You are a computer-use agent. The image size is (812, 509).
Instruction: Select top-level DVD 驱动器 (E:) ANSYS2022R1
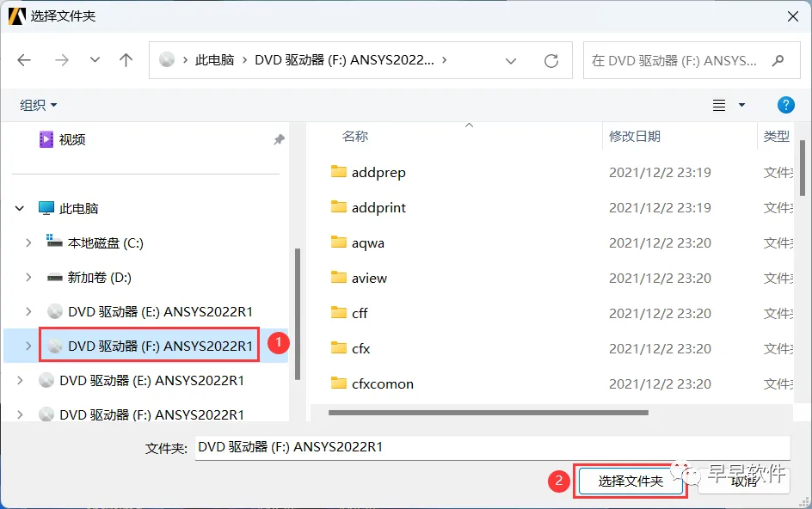coord(151,381)
